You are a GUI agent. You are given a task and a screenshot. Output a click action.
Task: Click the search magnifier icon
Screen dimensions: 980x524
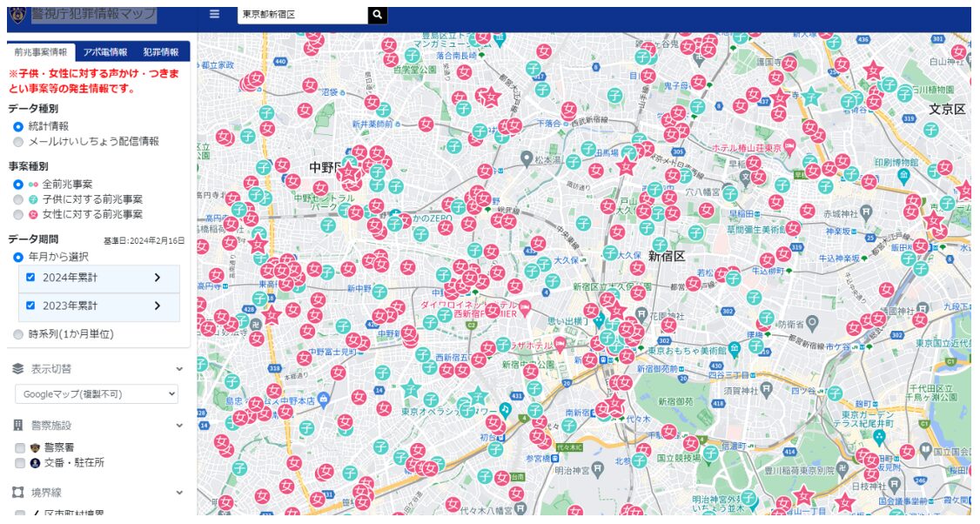click(x=377, y=15)
